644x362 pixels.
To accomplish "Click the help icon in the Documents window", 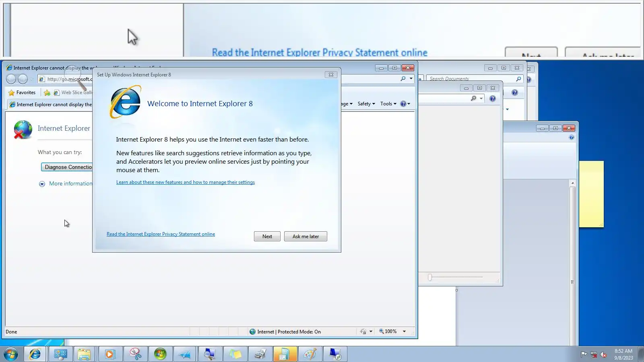I will pyautogui.click(x=514, y=93).
